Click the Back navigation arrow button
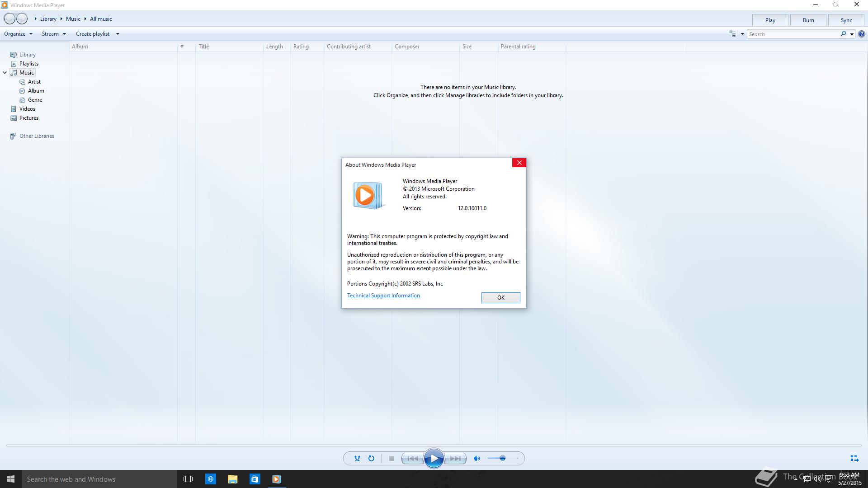Screen dimensions: 868x488 pyautogui.click(x=9, y=19)
